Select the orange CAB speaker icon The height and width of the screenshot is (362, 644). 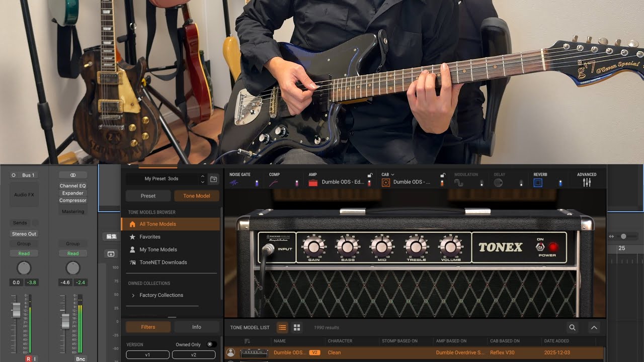click(386, 183)
